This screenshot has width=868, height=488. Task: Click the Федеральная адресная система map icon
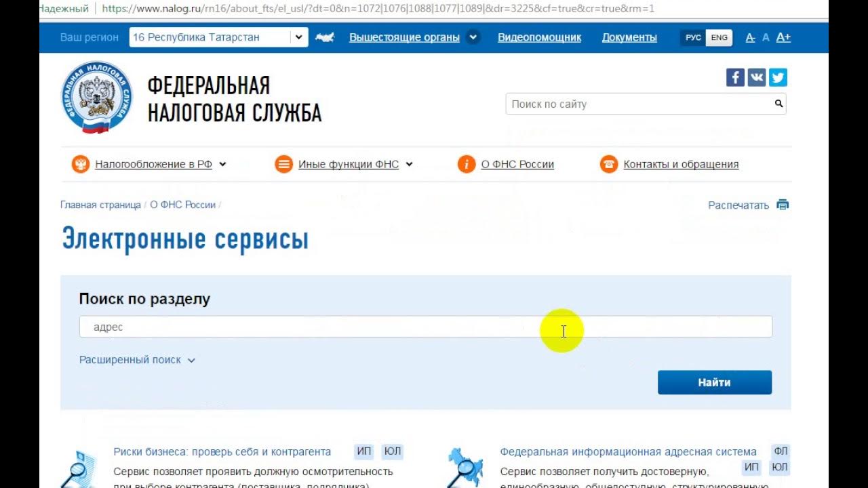point(465,466)
